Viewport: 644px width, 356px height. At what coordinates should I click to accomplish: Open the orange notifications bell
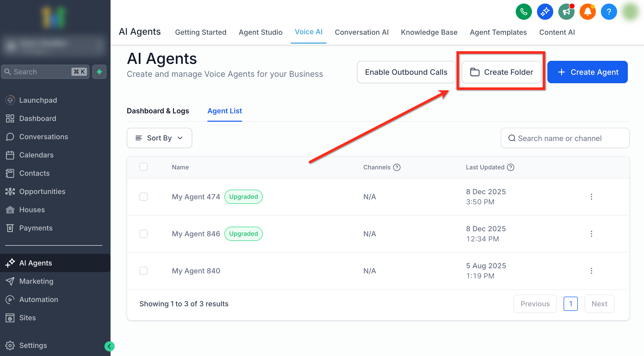point(587,12)
